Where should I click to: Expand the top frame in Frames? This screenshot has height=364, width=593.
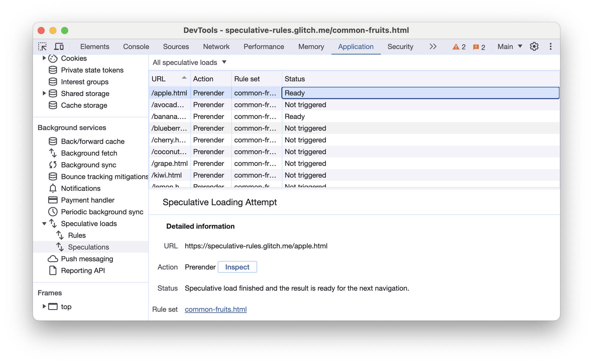(44, 306)
